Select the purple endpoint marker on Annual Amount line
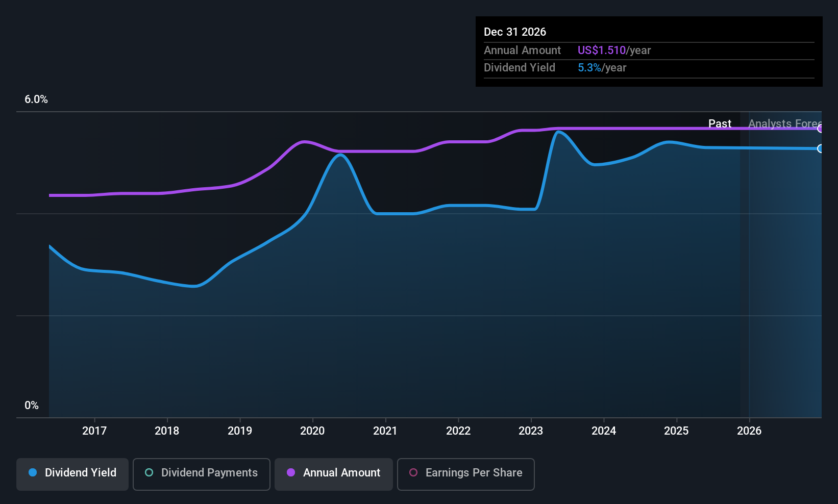Screen dimensions: 838x504 pyautogui.click(x=820, y=129)
